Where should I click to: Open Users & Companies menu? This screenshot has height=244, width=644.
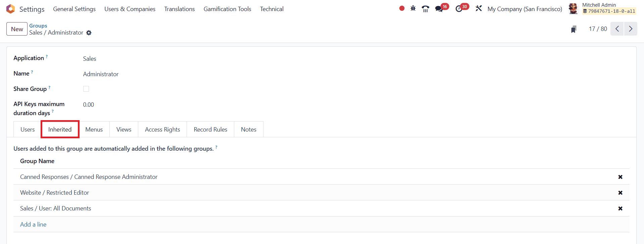click(130, 9)
